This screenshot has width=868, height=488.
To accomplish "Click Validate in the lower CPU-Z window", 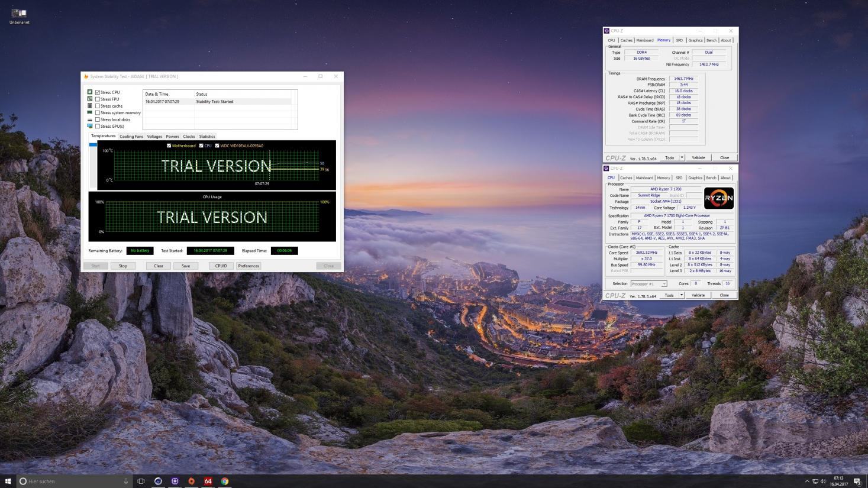I will (x=698, y=295).
